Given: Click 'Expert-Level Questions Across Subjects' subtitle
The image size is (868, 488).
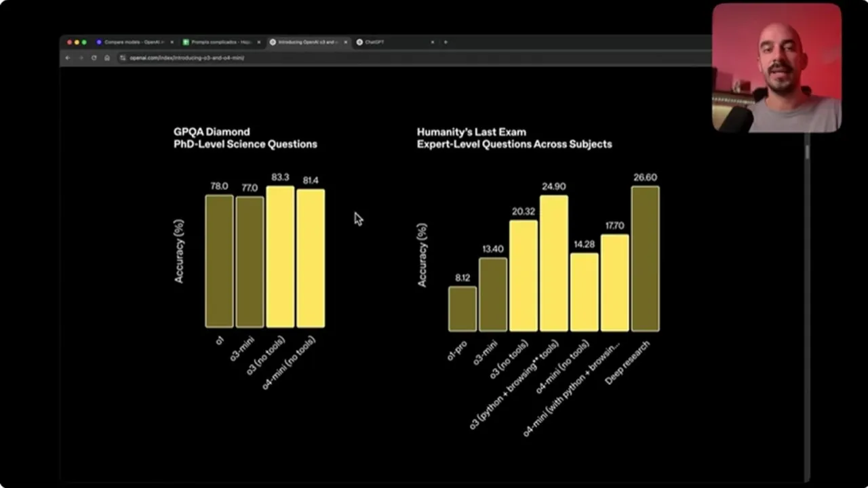Looking at the screenshot, I should pyautogui.click(x=515, y=144).
